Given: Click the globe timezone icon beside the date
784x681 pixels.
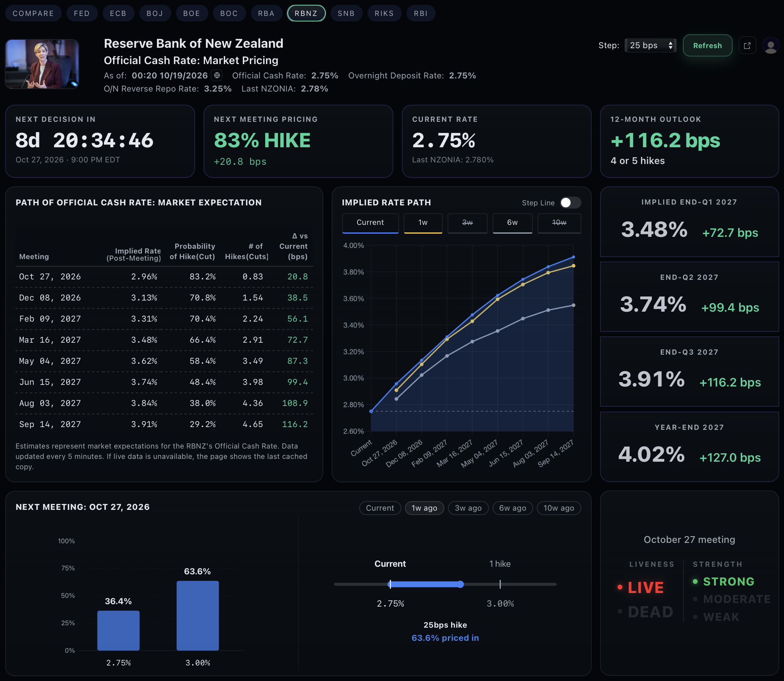Looking at the screenshot, I should 217,75.
